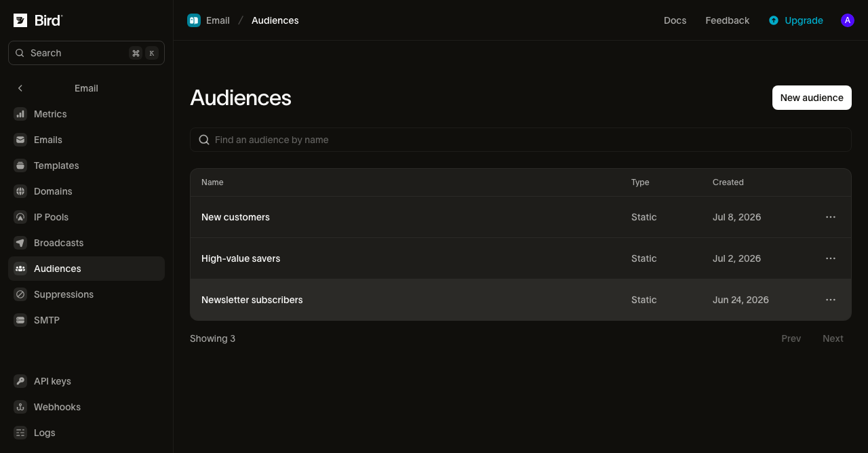Image resolution: width=868 pixels, height=453 pixels.
Task: Go to Emails section
Action: point(86,140)
